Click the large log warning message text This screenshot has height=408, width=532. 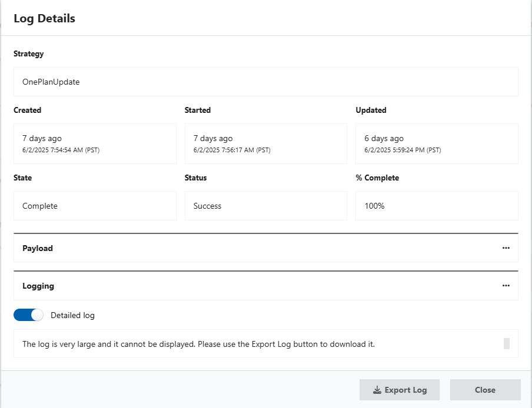tap(198, 344)
